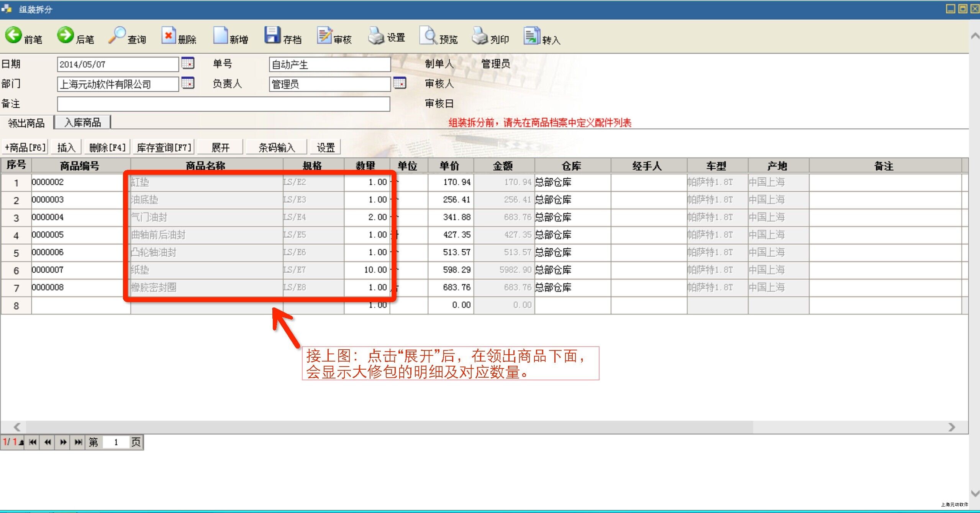
Task: Print using the 列印 printer icon
Action: point(480,36)
